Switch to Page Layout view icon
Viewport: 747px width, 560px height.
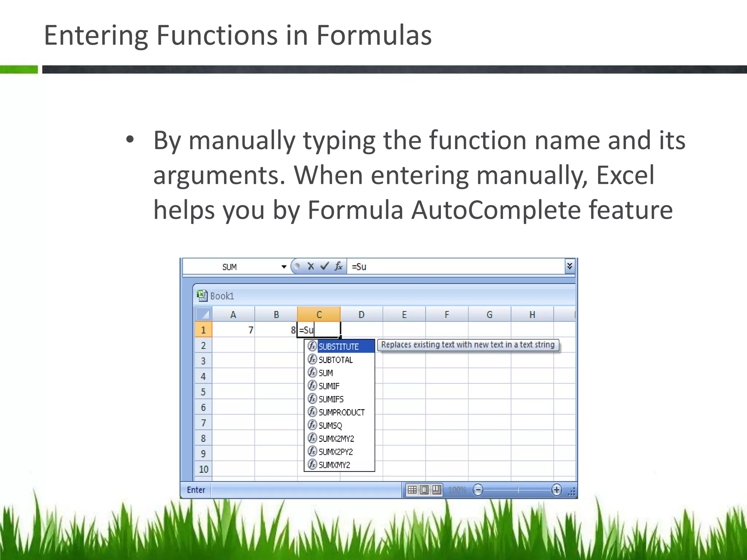pos(424,490)
